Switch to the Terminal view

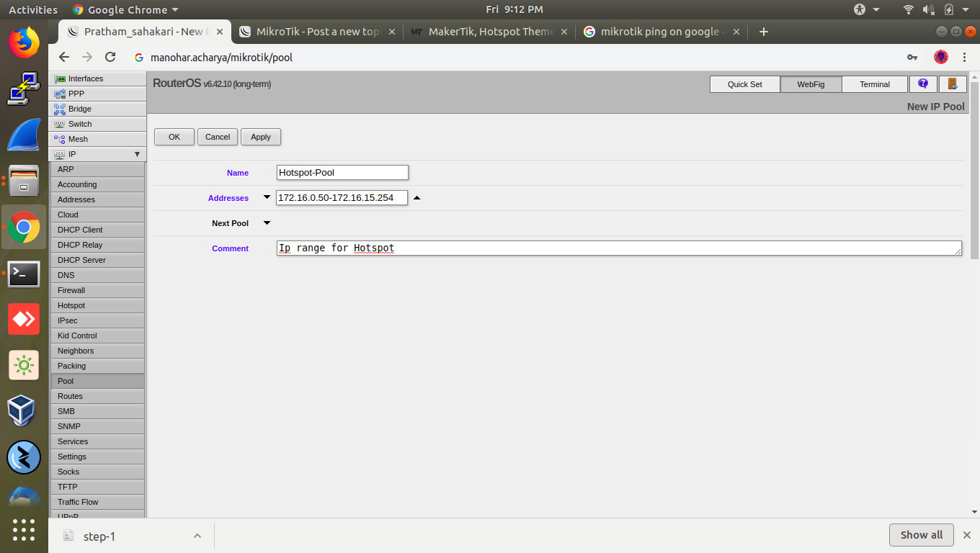point(874,84)
